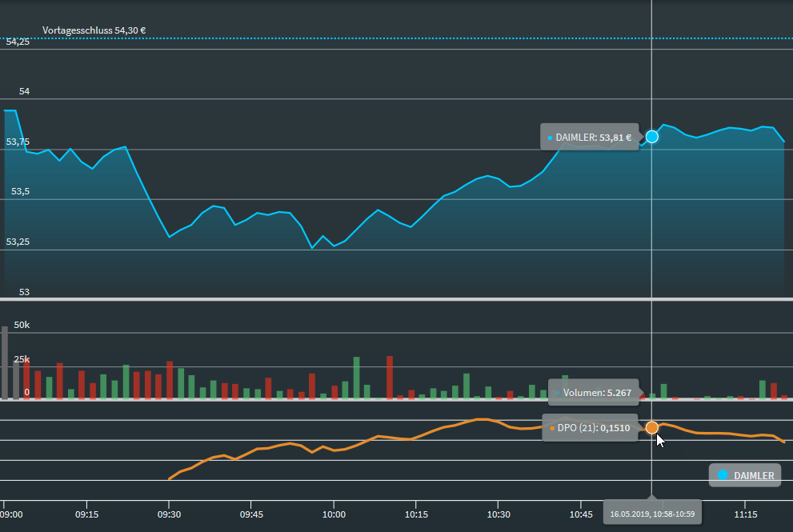The image size is (793, 532).
Task: Click the Vortagesschluss 54,30 € label
Action: (94, 30)
